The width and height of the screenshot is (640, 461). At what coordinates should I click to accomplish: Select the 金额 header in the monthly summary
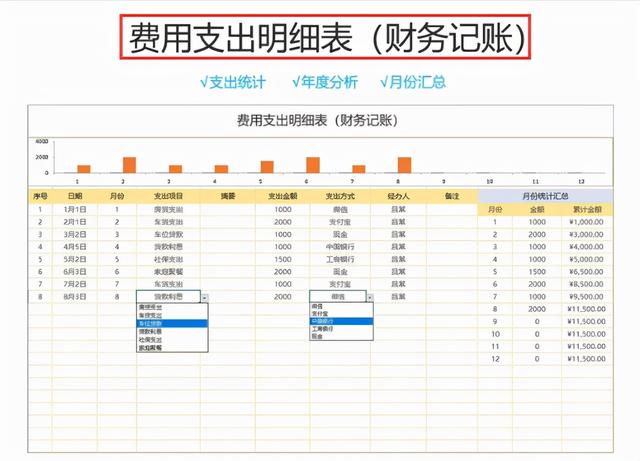537,209
